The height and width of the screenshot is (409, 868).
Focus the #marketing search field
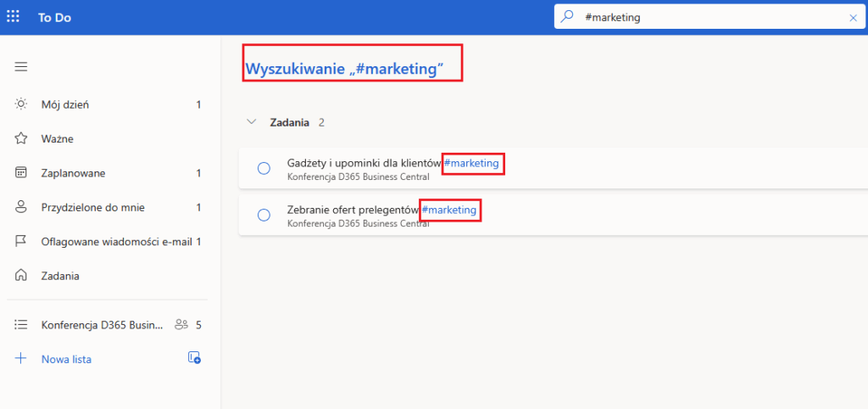[x=710, y=17]
